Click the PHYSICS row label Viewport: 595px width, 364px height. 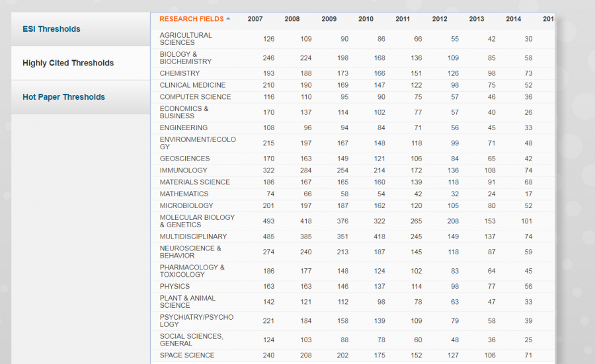click(175, 287)
